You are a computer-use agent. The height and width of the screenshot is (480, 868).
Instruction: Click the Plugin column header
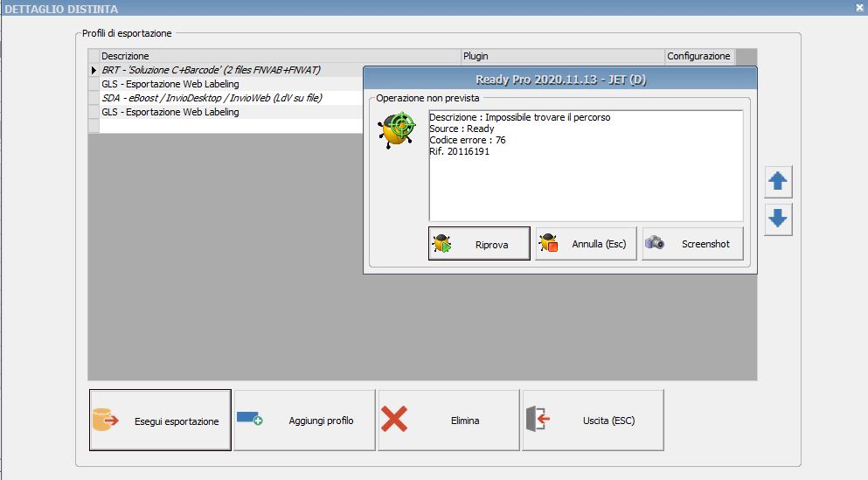563,56
